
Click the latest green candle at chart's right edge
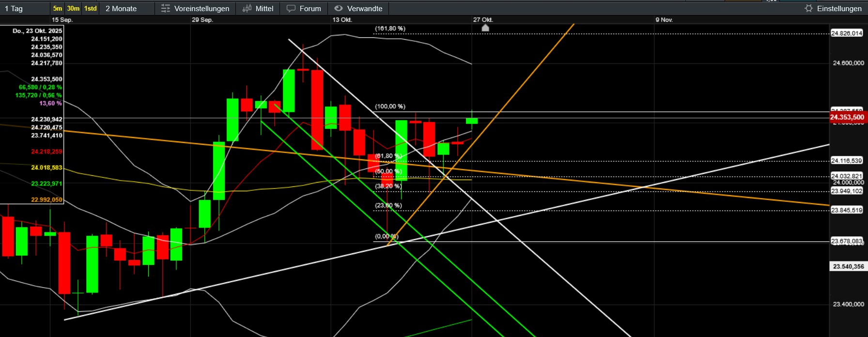click(472, 121)
